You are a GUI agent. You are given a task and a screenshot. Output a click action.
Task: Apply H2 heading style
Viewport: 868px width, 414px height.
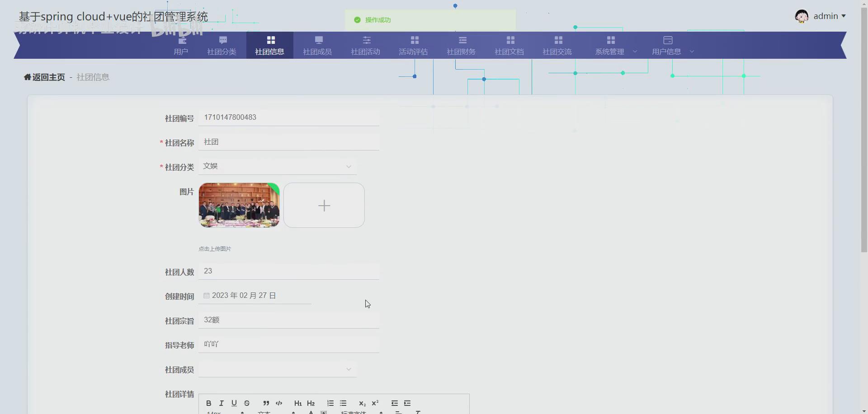pyautogui.click(x=311, y=403)
